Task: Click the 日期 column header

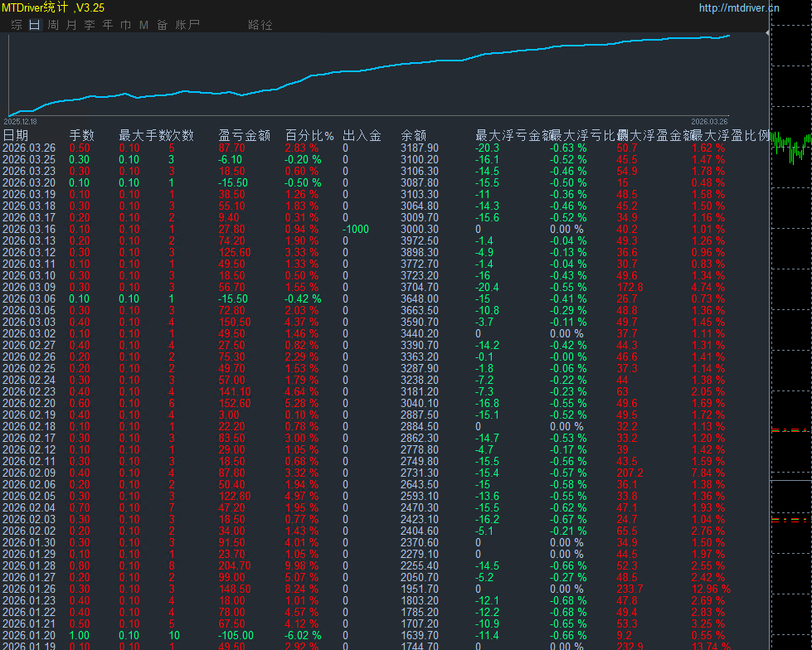Action: coord(16,135)
